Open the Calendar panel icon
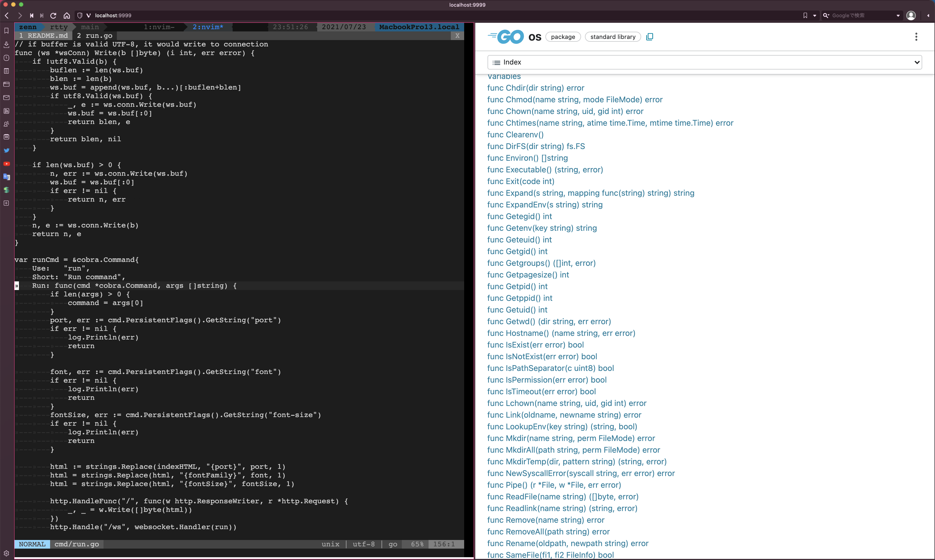Image resolution: width=935 pixels, height=560 pixels. click(6, 137)
